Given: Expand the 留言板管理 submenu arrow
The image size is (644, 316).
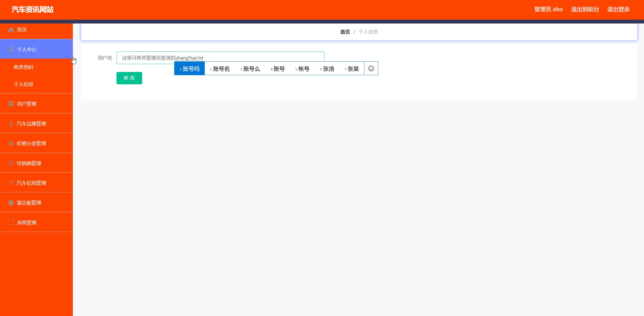Looking at the screenshot, I should click(x=65, y=202).
